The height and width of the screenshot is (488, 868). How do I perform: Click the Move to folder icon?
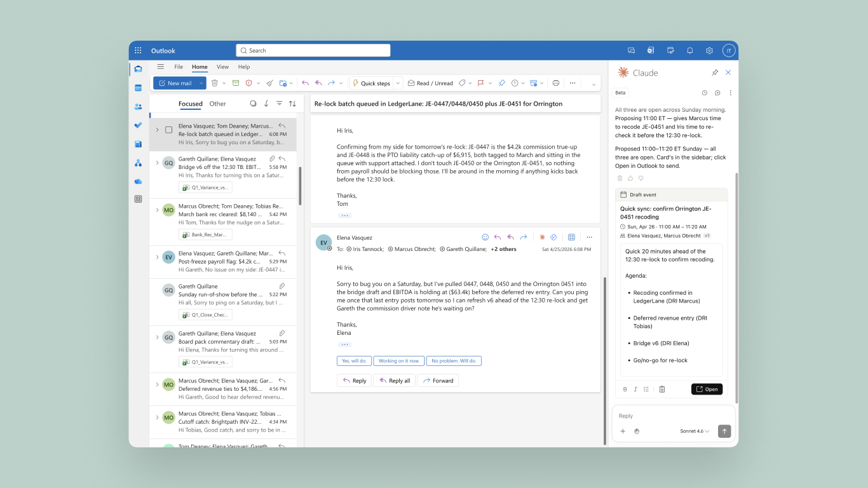tap(283, 83)
